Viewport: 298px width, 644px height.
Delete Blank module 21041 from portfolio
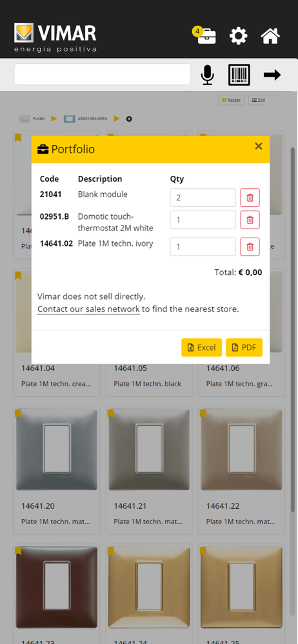[x=250, y=198]
